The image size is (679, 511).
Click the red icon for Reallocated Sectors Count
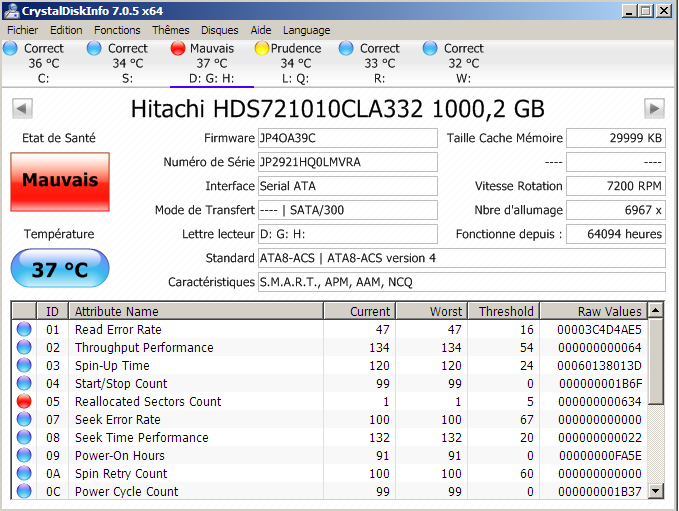click(x=24, y=401)
